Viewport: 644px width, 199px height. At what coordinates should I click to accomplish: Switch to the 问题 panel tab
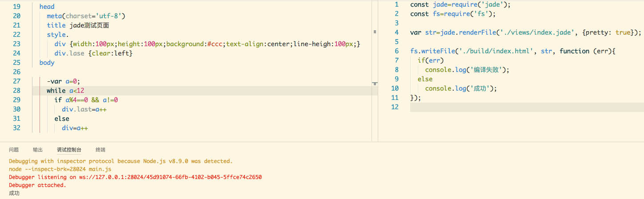pyautogui.click(x=14, y=150)
